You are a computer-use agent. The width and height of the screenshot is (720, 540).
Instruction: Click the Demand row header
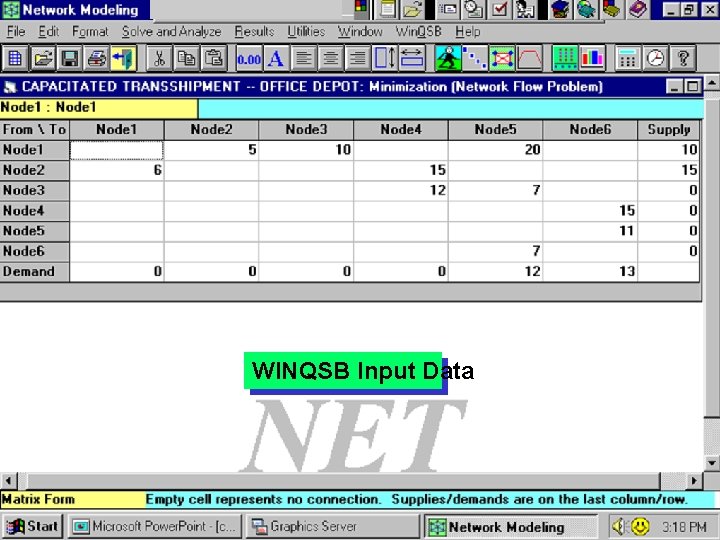pyautogui.click(x=35, y=271)
